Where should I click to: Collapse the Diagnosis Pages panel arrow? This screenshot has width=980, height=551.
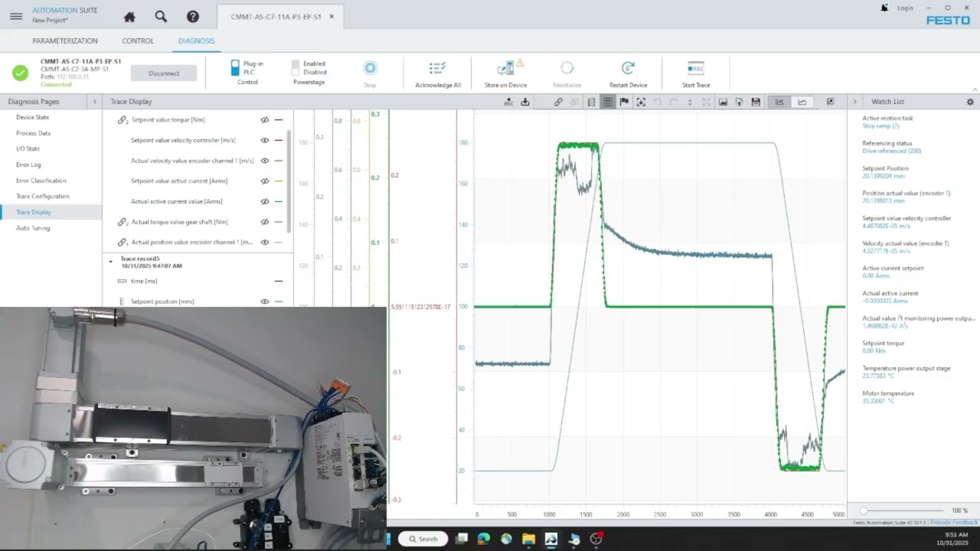[94, 102]
